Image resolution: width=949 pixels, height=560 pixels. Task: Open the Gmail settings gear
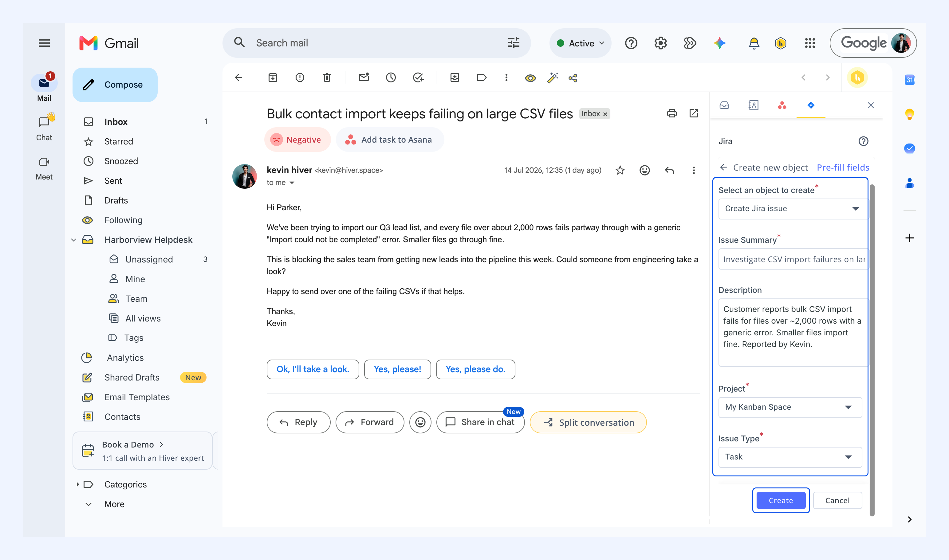click(x=660, y=43)
